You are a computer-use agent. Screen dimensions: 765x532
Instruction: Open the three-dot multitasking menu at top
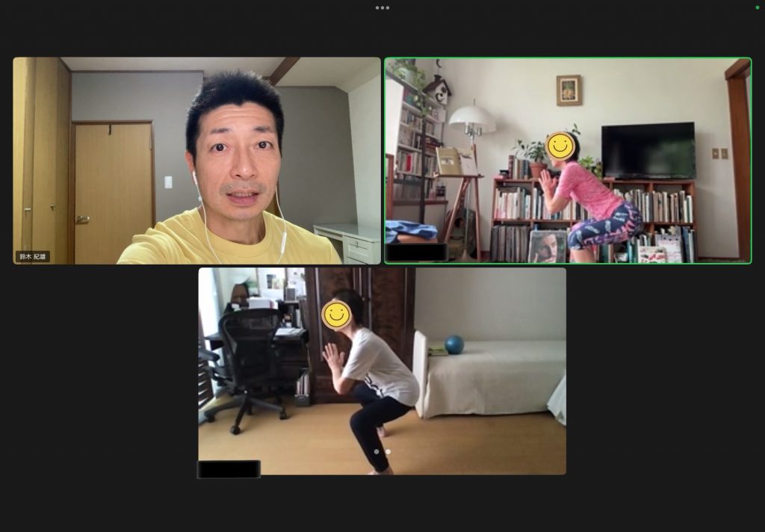tap(382, 7)
